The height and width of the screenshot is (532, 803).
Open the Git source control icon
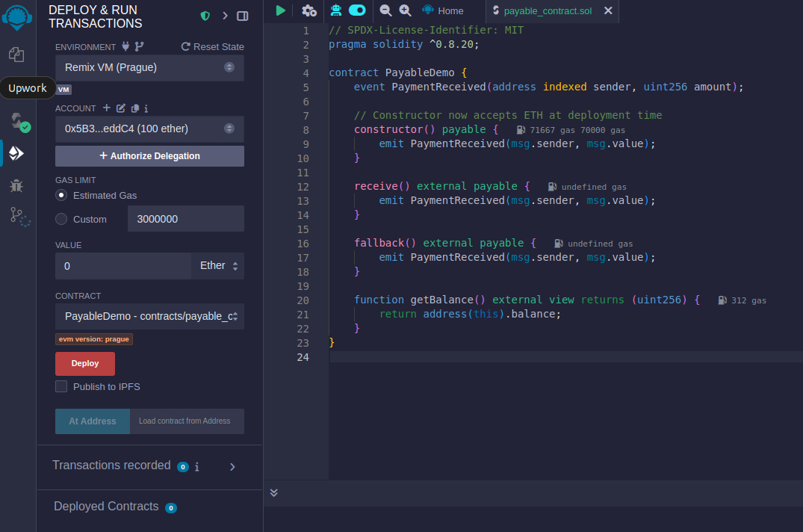tap(20, 217)
